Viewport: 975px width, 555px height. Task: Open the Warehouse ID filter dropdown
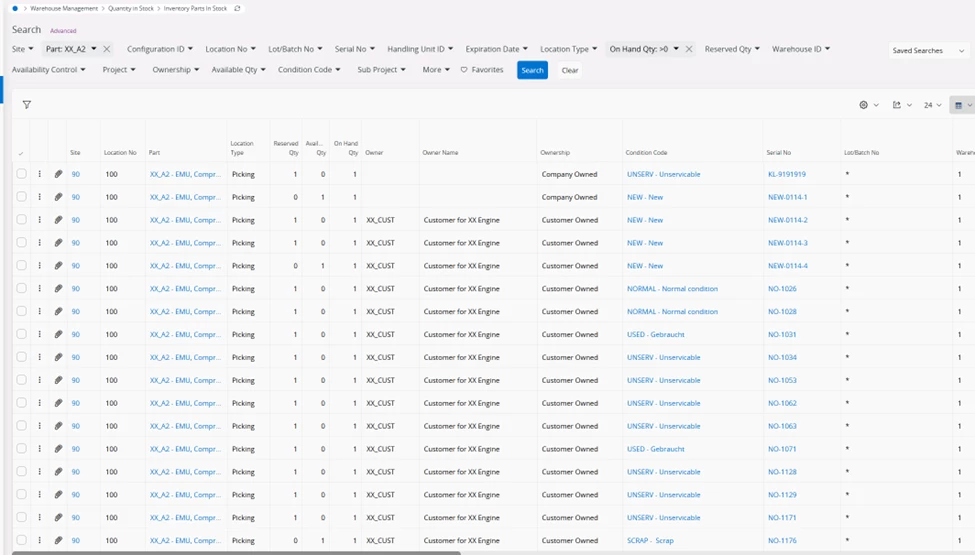click(801, 49)
